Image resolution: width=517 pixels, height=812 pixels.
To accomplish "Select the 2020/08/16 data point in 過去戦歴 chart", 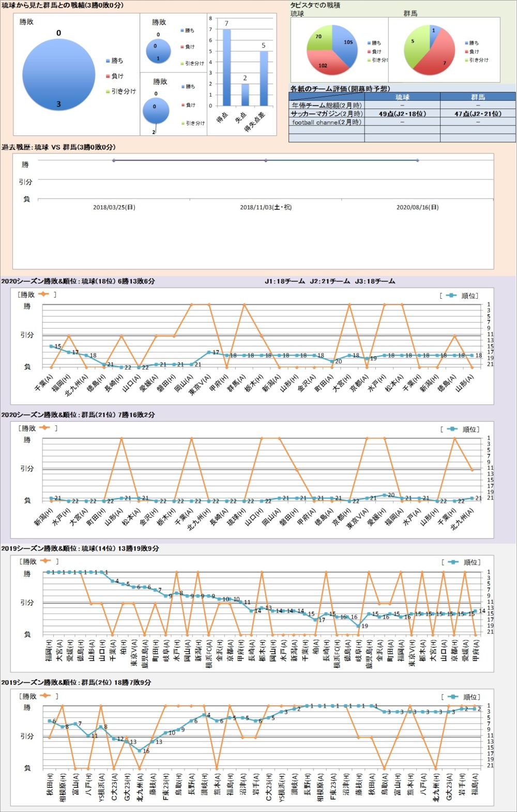I will coord(418,160).
